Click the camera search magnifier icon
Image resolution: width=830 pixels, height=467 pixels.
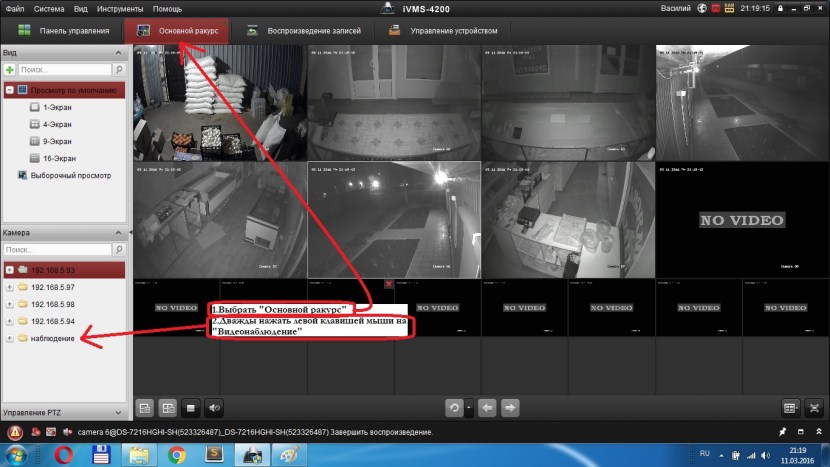119,249
